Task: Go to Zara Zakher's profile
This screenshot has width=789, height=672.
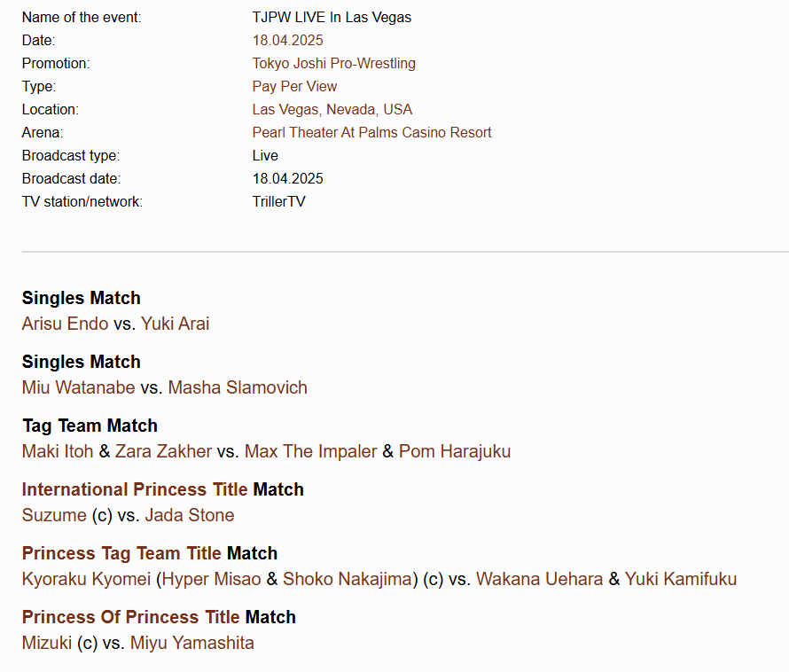Action: point(163,451)
